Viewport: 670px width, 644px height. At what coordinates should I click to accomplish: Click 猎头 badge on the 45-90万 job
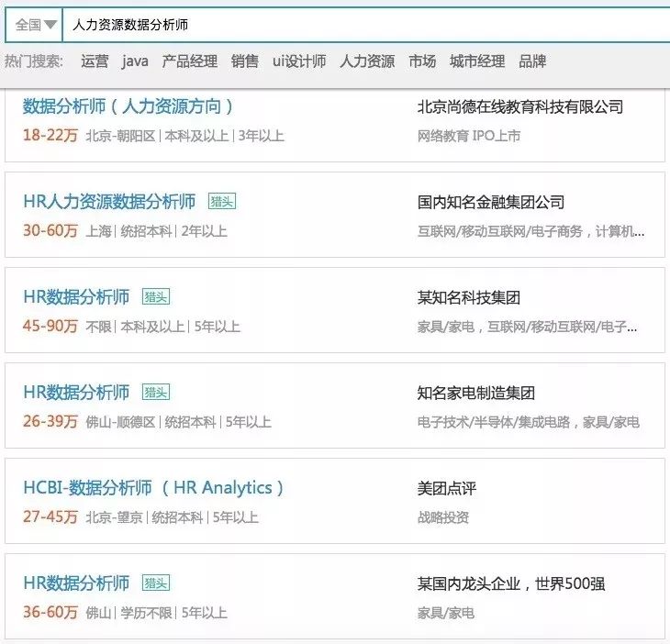(x=155, y=296)
